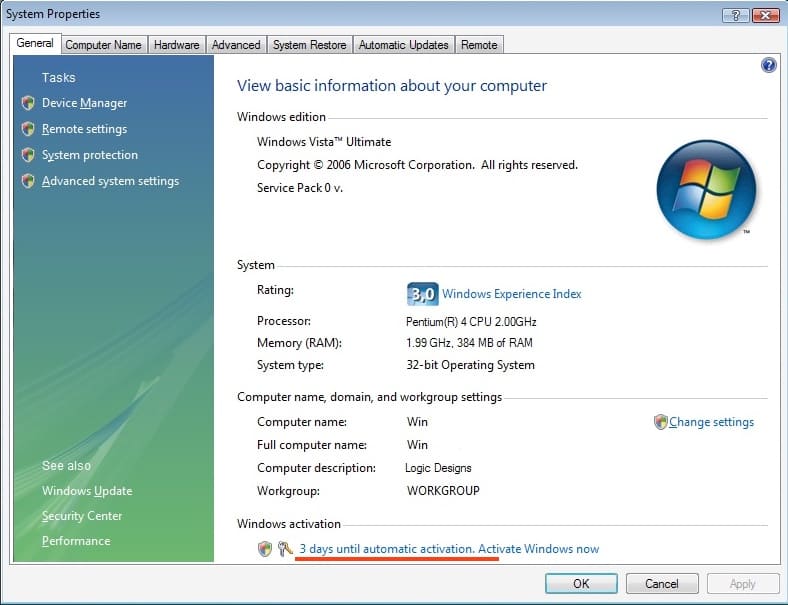
Task: Click the 3,0 rating score badge
Action: (x=422, y=294)
